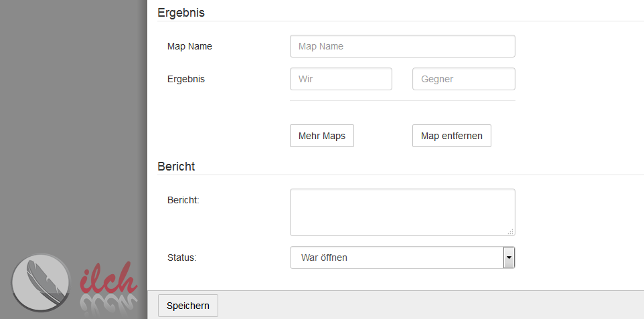The height and width of the screenshot is (319, 644).
Task: Click the ilch feather logo icon
Action: point(41,282)
